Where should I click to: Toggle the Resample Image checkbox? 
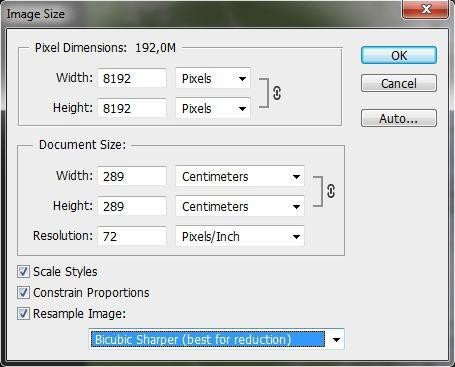[23, 314]
